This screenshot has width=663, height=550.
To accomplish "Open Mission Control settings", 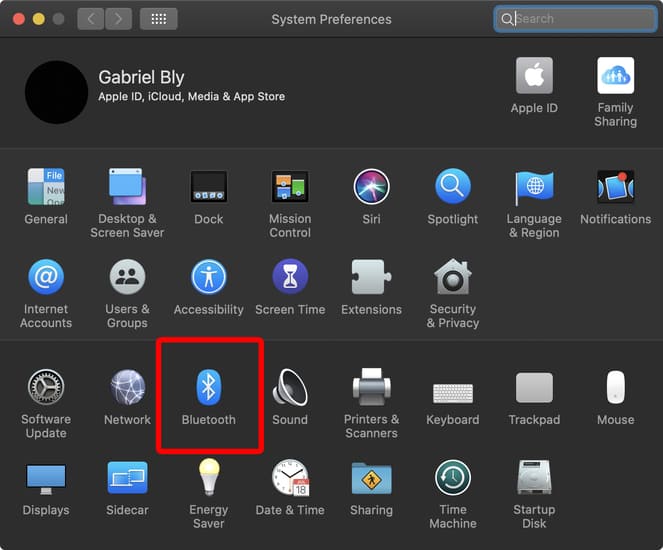I will (x=290, y=187).
